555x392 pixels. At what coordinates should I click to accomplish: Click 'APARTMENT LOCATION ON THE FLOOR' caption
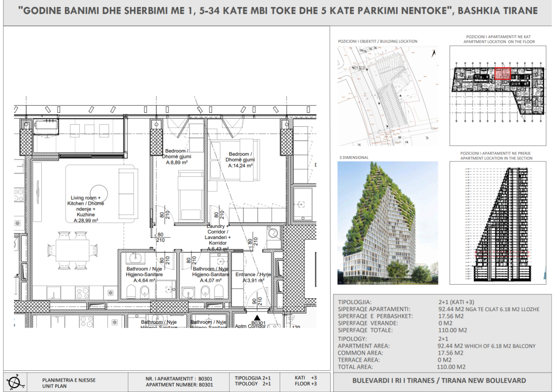coord(499,42)
